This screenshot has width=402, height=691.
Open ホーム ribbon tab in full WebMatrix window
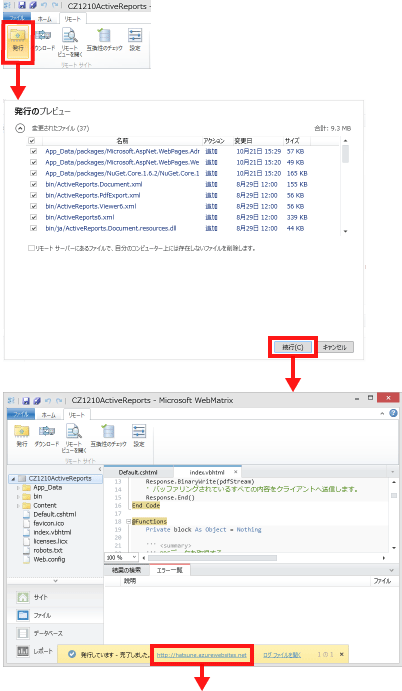click(x=48, y=415)
